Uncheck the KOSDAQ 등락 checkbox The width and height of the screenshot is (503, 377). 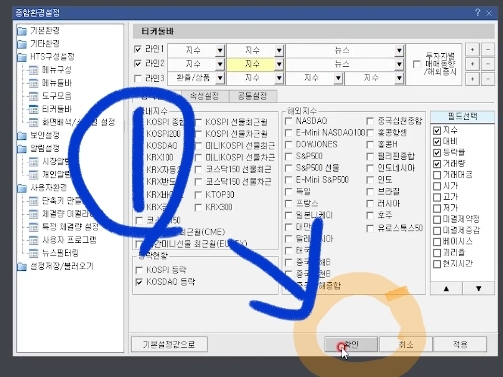[x=139, y=282]
